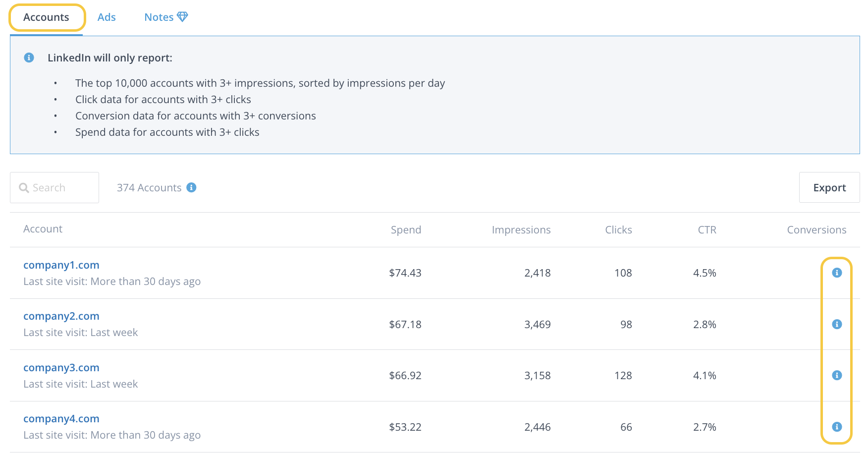
Task: Click info icon beside LinkedIn will only report
Action: point(29,57)
